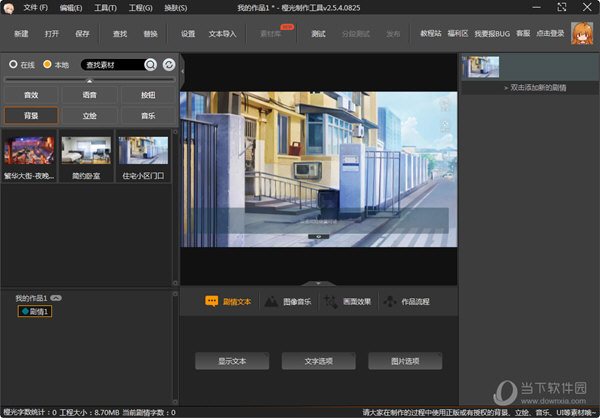Click the refresh materials icon

(x=169, y=65)
